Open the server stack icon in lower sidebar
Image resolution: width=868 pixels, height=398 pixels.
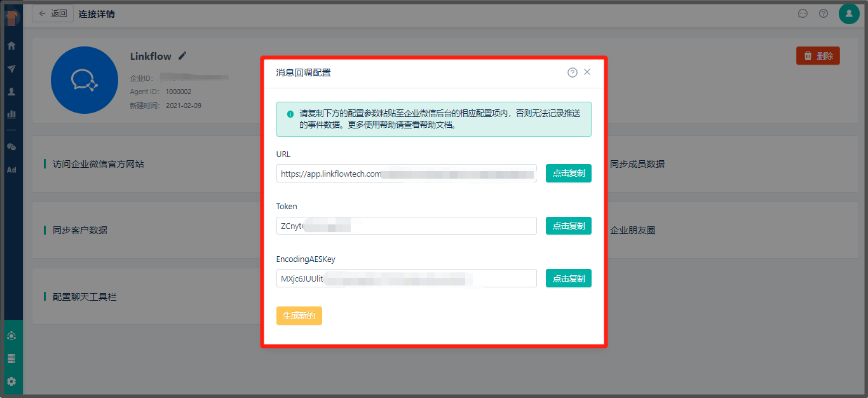11,359
